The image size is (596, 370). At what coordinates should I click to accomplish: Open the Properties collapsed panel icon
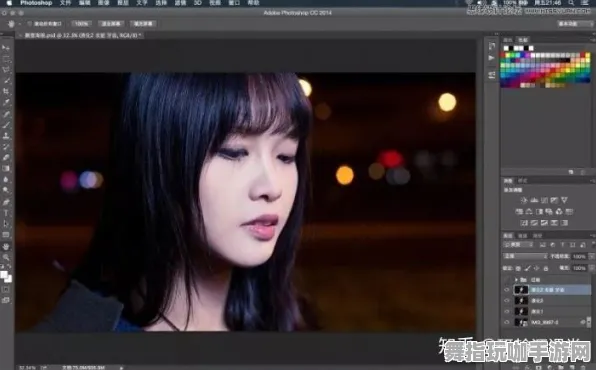click(492, 74)
